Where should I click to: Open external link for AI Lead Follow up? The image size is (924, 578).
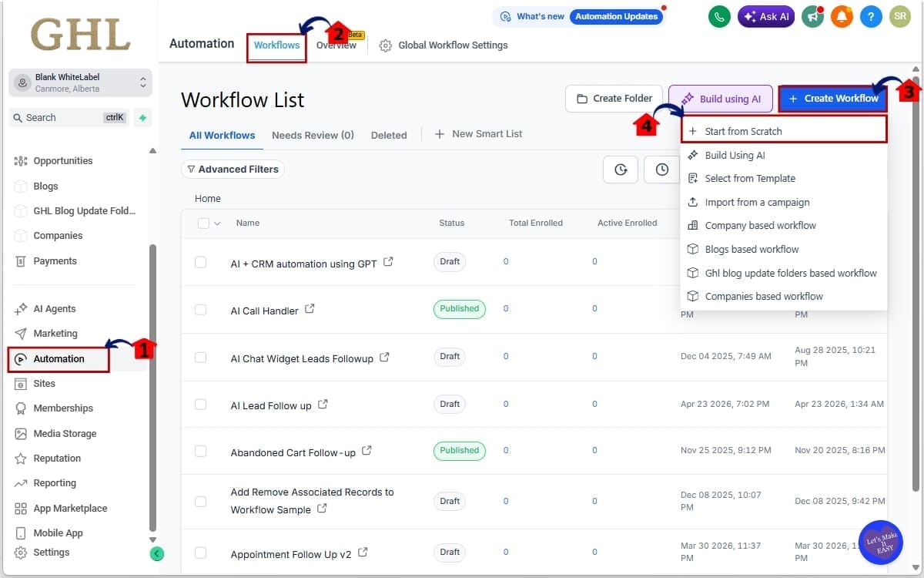[x=323, y=404]
